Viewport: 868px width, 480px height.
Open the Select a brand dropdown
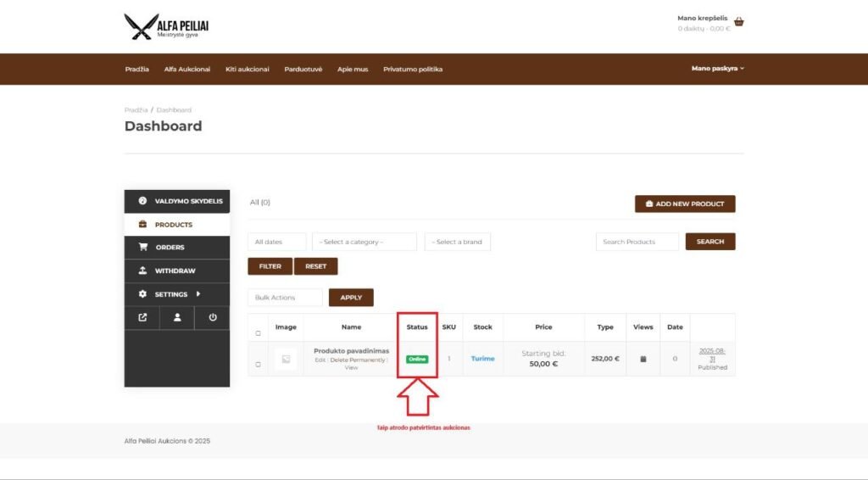(x=457, y=242)
